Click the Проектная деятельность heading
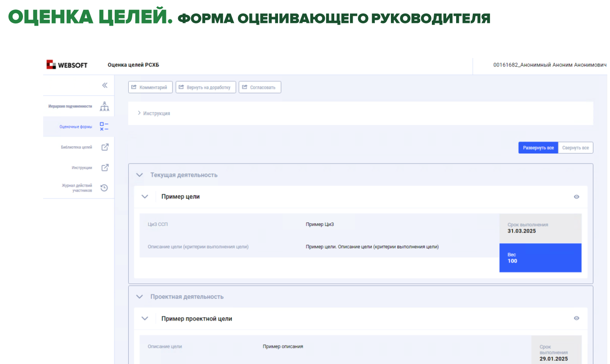This screenshot has width=610, height=364. point(187,297)
